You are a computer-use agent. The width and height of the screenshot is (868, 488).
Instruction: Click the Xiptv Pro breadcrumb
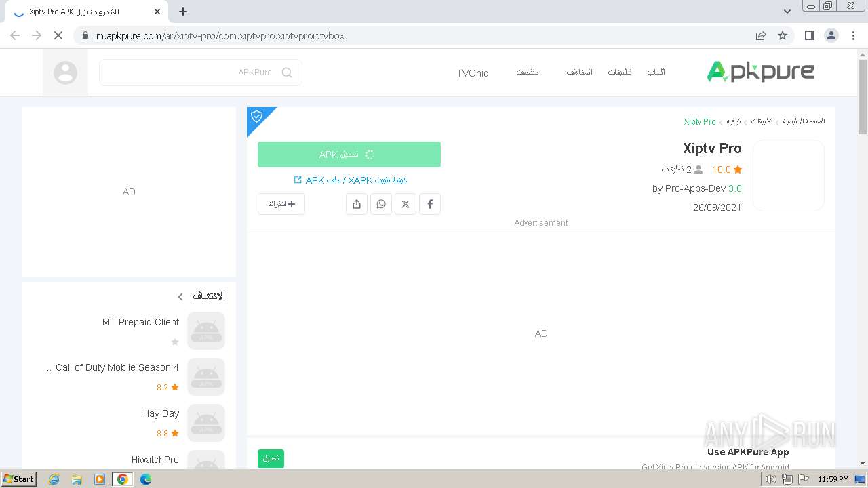(x=700, y=122)
